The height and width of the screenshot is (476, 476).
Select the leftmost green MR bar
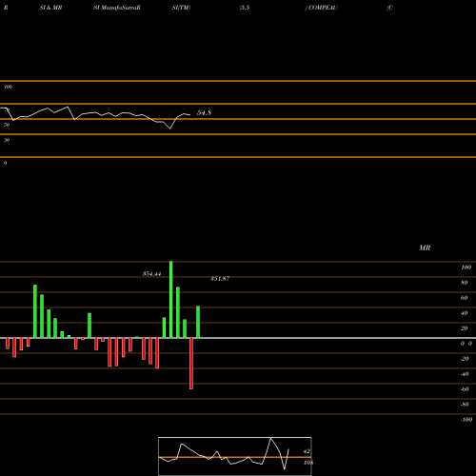click(x=35, y=311)
